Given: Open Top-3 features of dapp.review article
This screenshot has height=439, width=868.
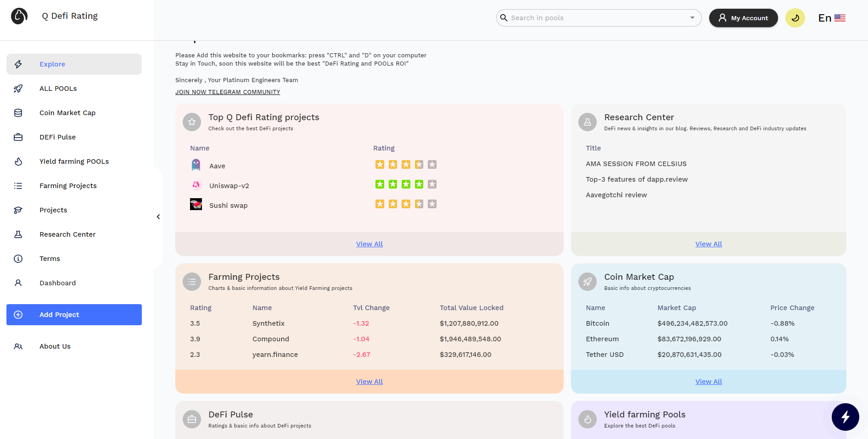Looking at the screenshot, I should tap(637, 179).
